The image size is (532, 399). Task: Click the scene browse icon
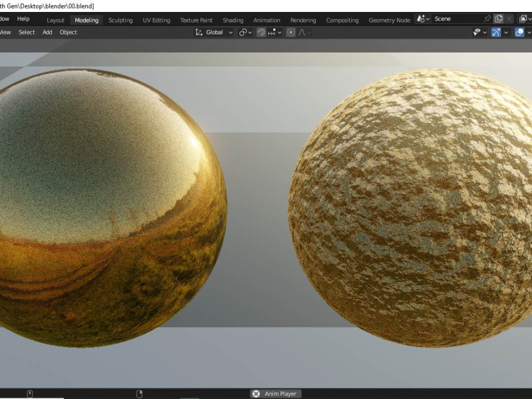[422, 19]
